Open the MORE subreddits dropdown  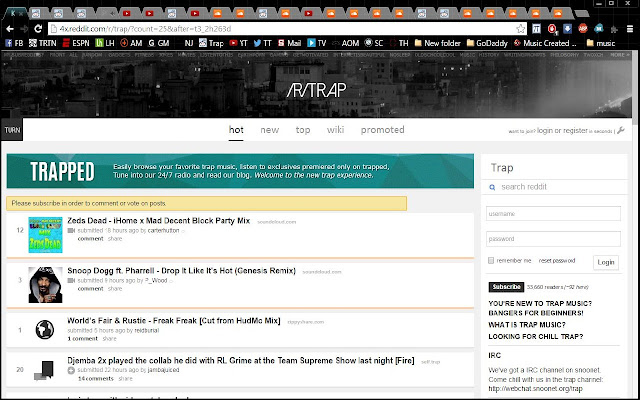click(x=620, y=55)
